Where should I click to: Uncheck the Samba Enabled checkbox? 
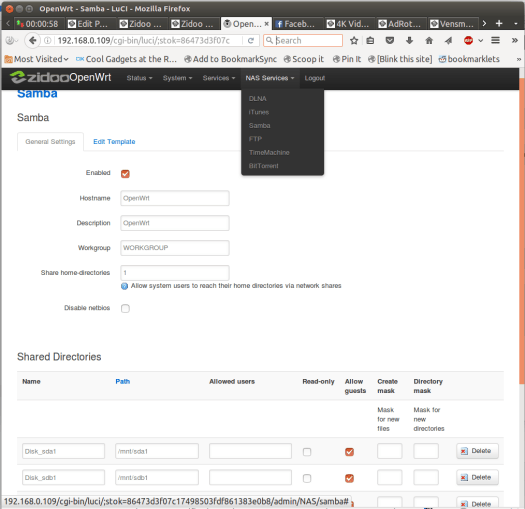click(125, 174)
